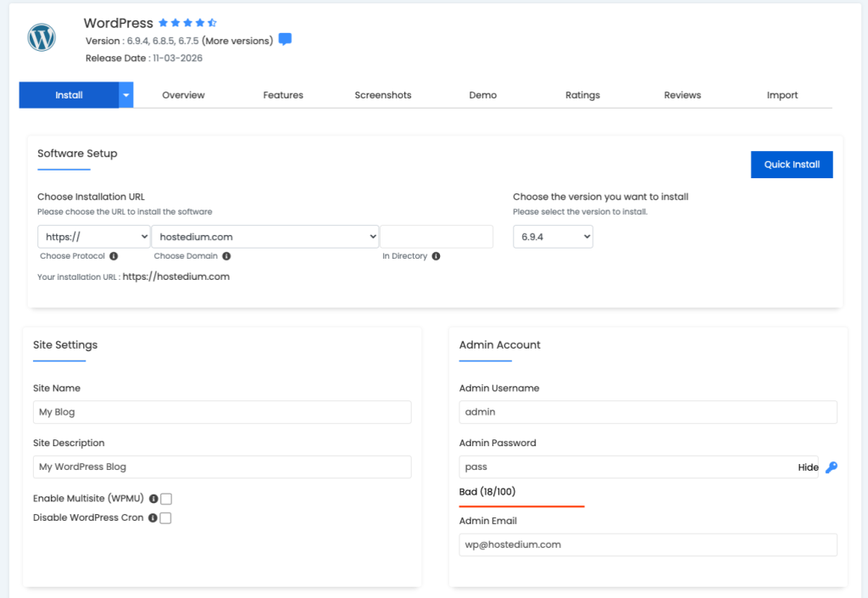Screen dimensions: 868x598
Task: Generate a password with the key icon
Action: click(832, 467)
